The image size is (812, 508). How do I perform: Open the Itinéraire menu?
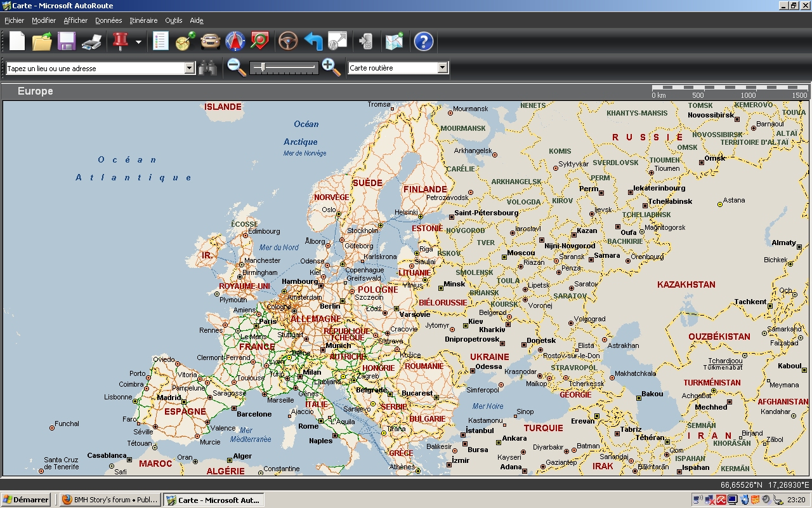pyautogui.click(x=143, y=20)
